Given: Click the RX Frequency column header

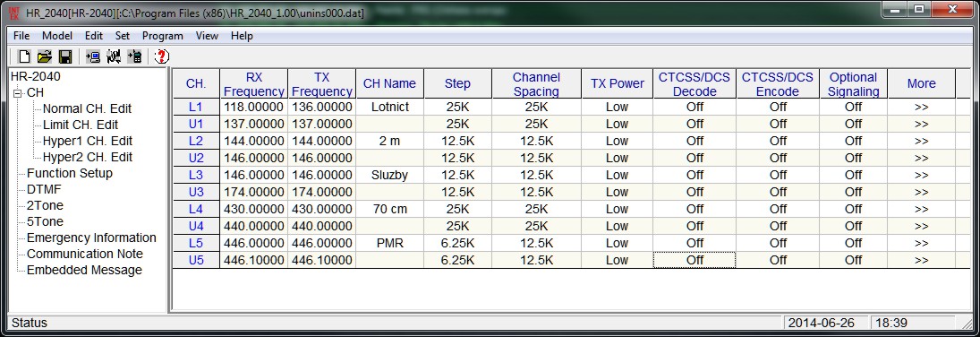Looking at the screenshot, I should 254,84.
